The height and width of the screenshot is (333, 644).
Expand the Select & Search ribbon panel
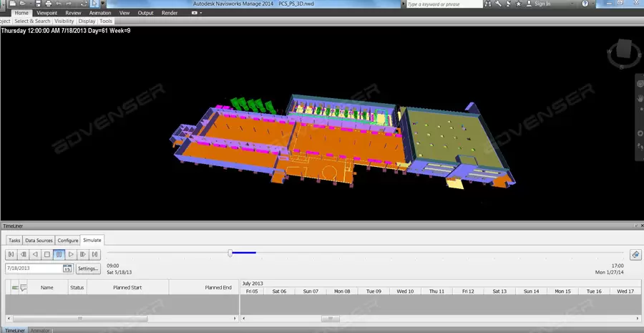(x=32, y=21)
